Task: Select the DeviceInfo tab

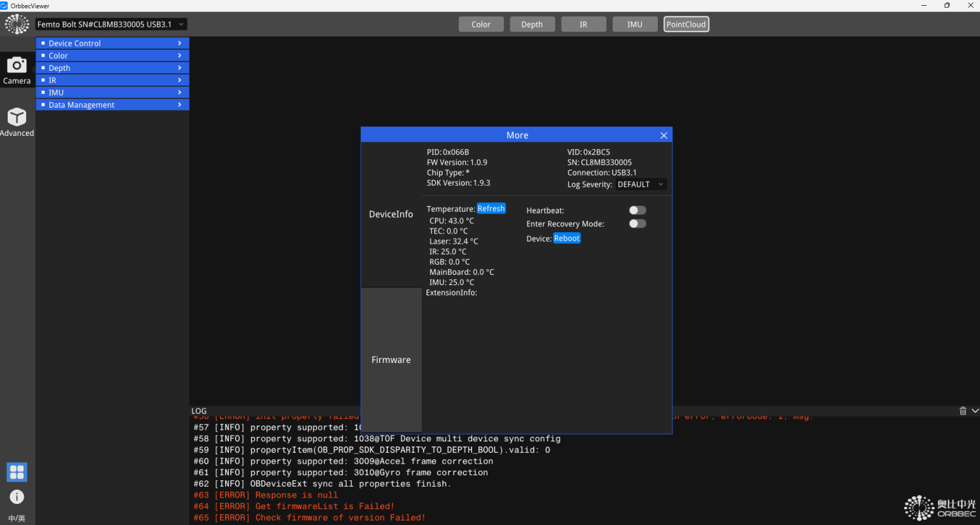Action: pos(391,214)
